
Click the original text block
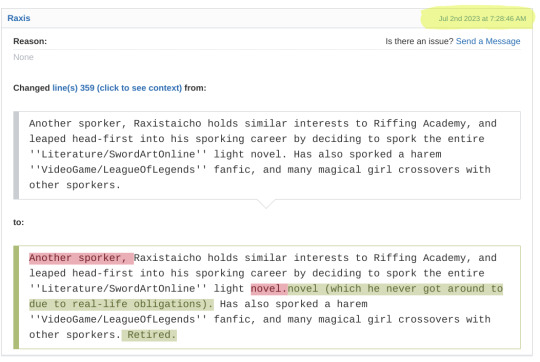(267, 155)
